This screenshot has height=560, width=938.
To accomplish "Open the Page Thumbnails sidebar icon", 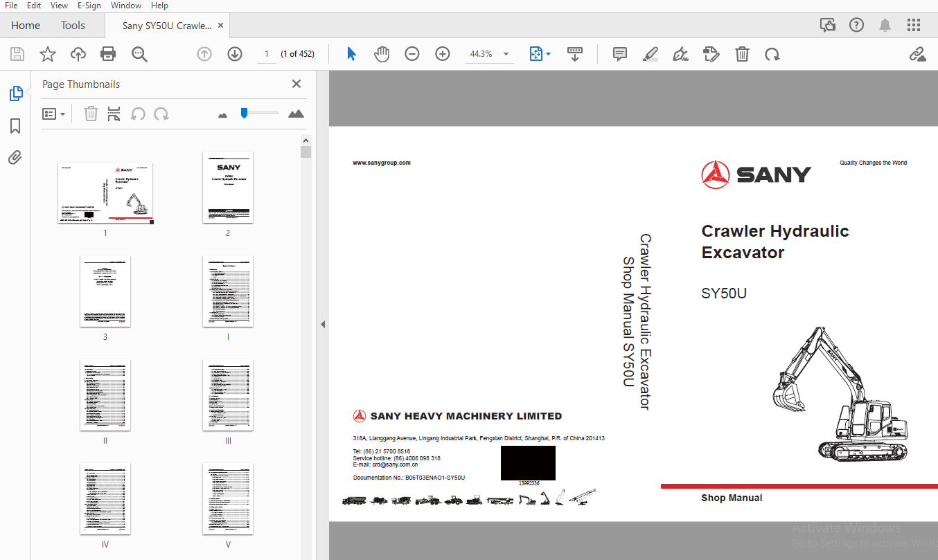I will (x=15, y=93).
